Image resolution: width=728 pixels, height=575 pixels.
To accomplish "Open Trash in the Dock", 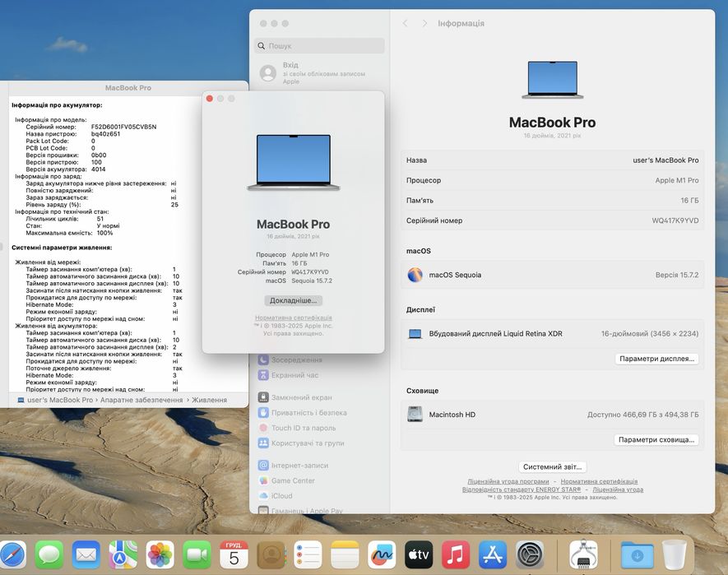I will (675, 554).
